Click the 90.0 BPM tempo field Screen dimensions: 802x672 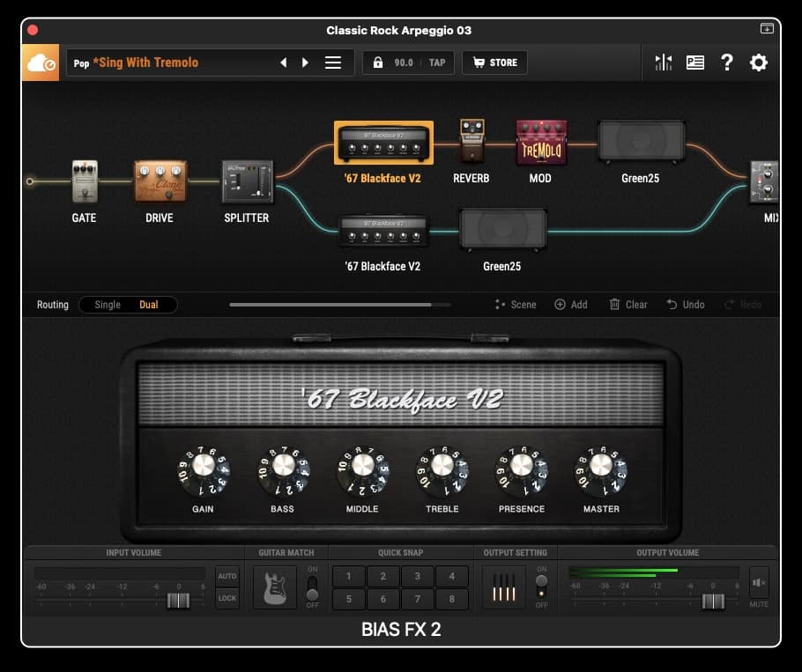tap(404, 63)
